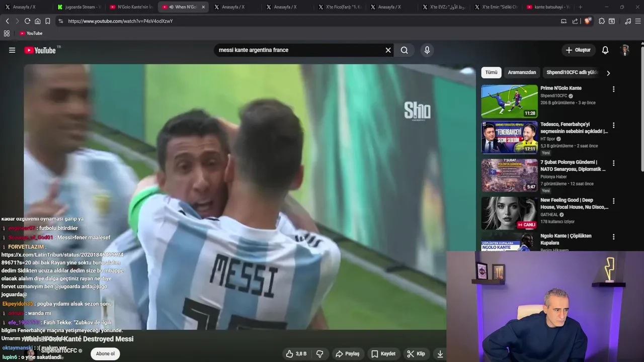Image resolution: width=644 pixels, height=362 pixels.
Task: Show more filter chips with right chevron
Action: click(x=608, y=73)
